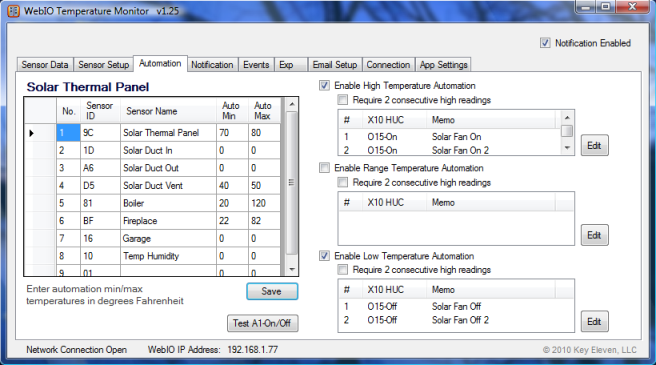Switch to the Exp tab

291,64
